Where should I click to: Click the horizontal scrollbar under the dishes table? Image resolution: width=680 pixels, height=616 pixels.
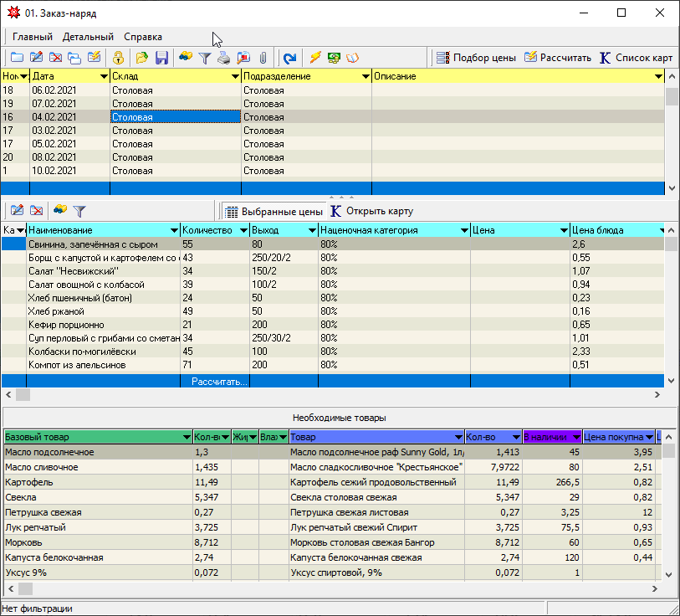(x=335, y=394)
